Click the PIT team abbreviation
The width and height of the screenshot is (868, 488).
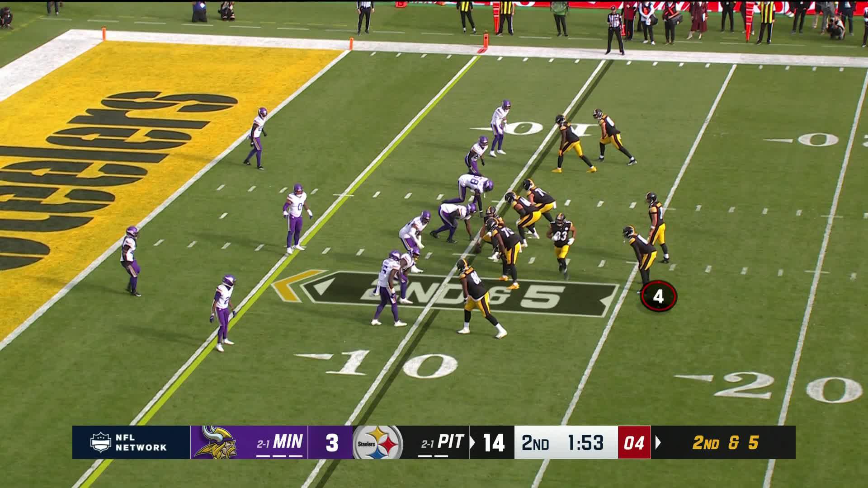450,441
